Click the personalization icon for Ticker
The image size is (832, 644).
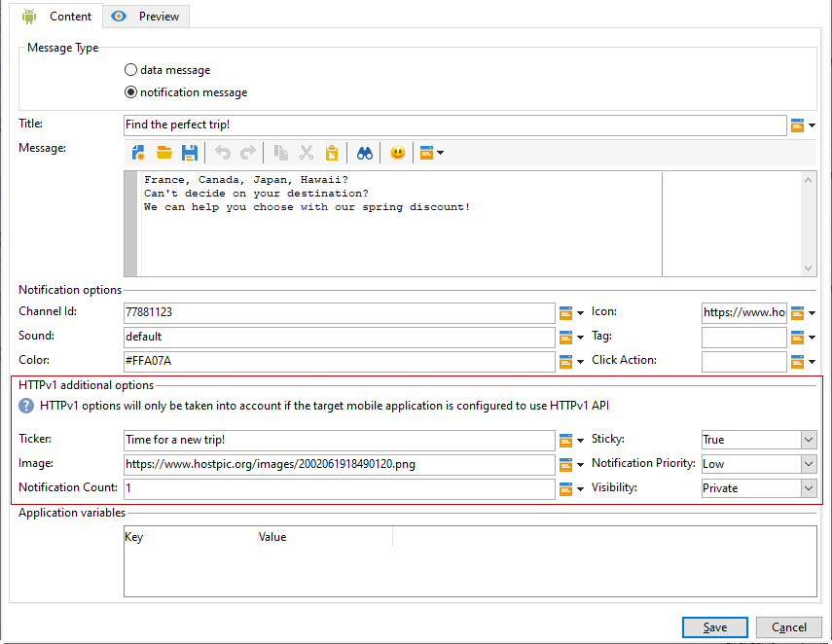coord(565,441)
